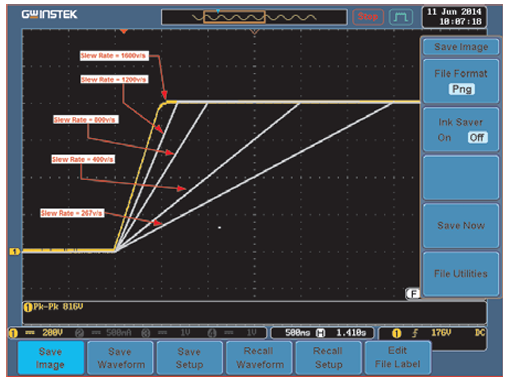
Task: Click the acquisition mode pulse icon
Action: [x=401, y=17]
